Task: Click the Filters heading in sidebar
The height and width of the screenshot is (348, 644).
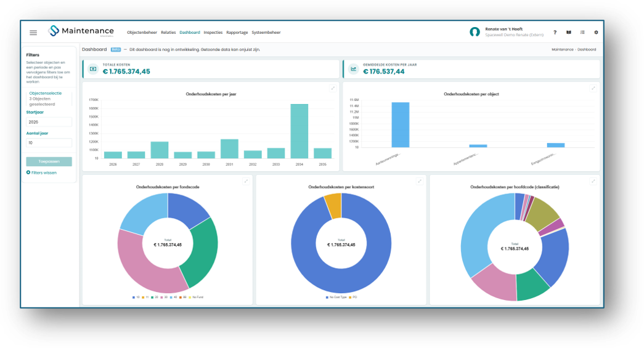Action: [x=33, y=55]
